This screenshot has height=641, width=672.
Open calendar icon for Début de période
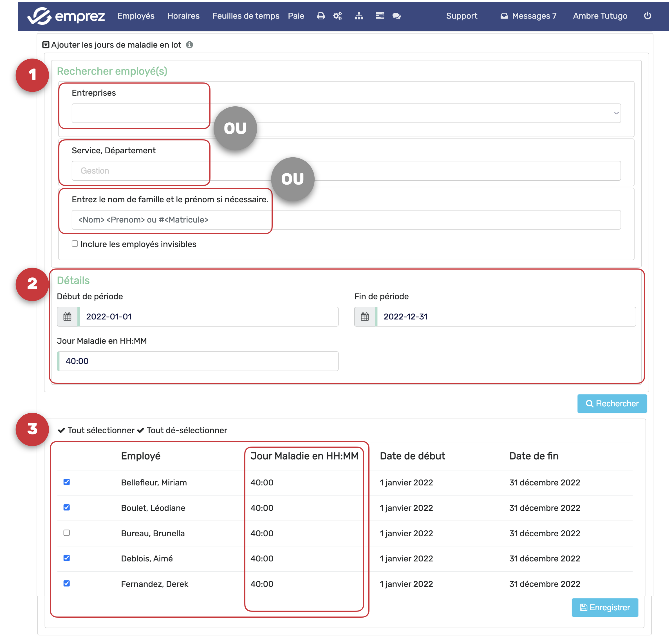click(67, 317)
